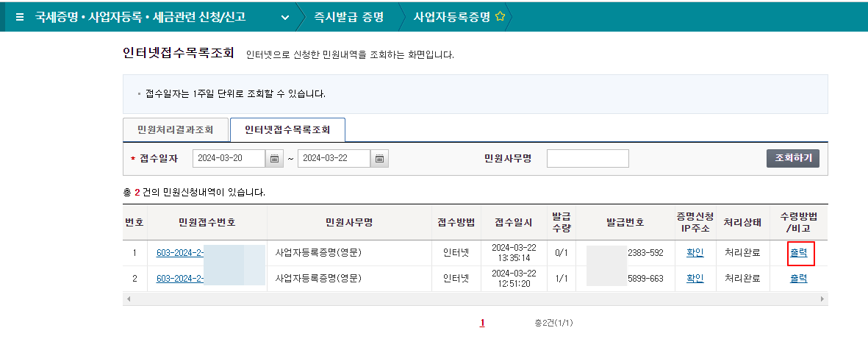This screenshot has width=868, height=339.
Task: Click the horizontal scrollbar track under table
Action: [476, 299]
